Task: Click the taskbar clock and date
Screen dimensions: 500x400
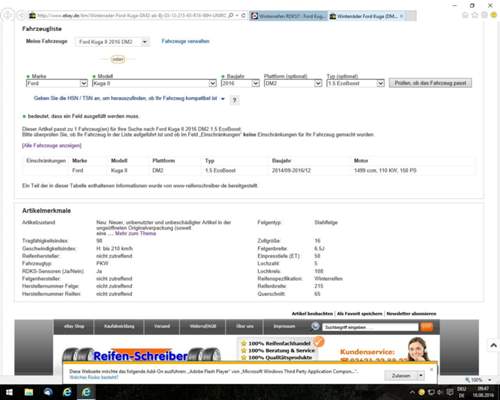Action: 483,392
